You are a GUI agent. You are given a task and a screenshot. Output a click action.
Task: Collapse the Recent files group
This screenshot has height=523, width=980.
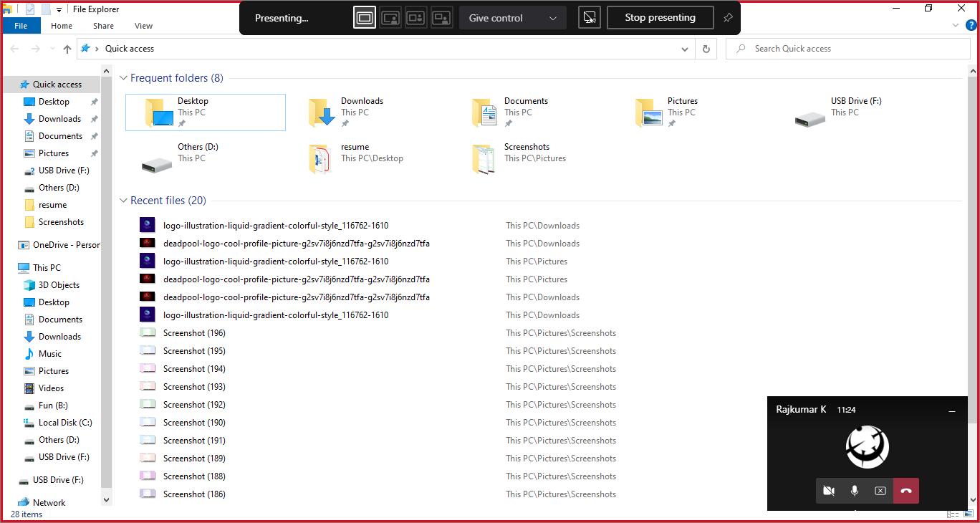click(x=123, y=201)
